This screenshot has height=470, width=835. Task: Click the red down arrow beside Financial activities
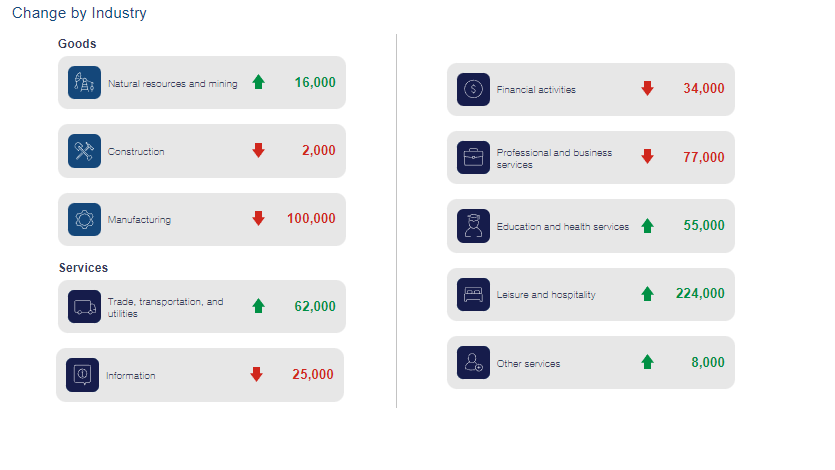[x=647, y=88]
